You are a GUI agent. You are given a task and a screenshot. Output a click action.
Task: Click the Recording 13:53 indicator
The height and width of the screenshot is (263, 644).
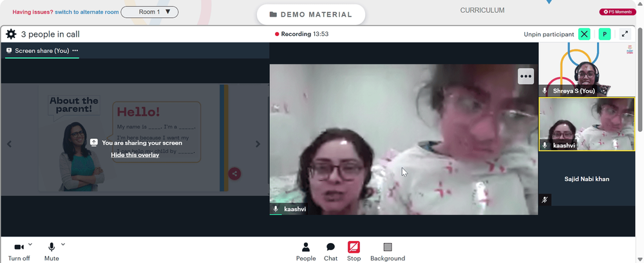point(301,34)
